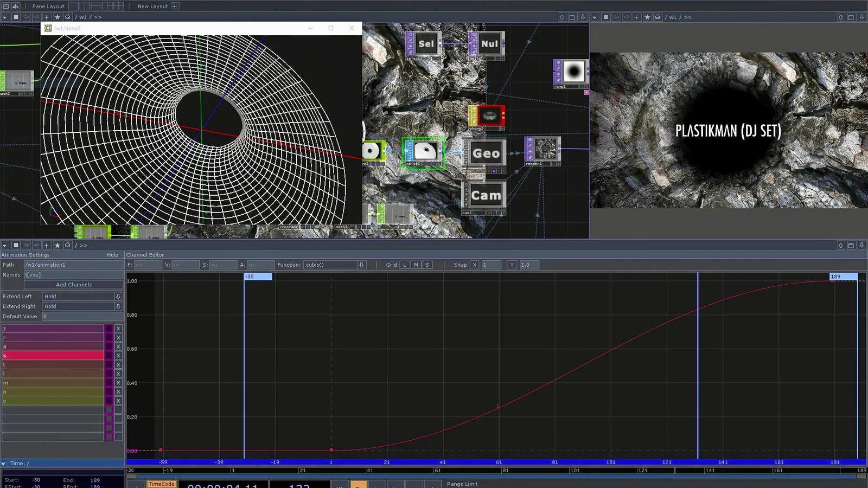
Task: Open split options arrow of top-right pane
Action: point(861,17)
